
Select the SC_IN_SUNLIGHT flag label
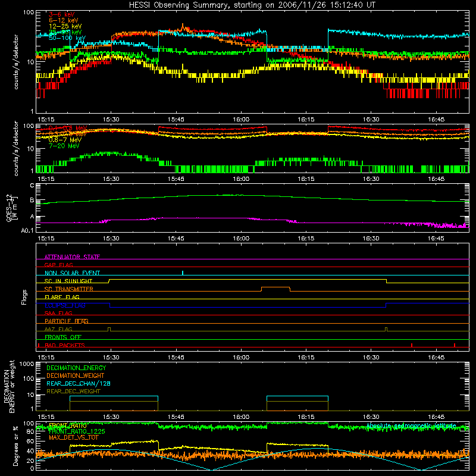[68, 281]
